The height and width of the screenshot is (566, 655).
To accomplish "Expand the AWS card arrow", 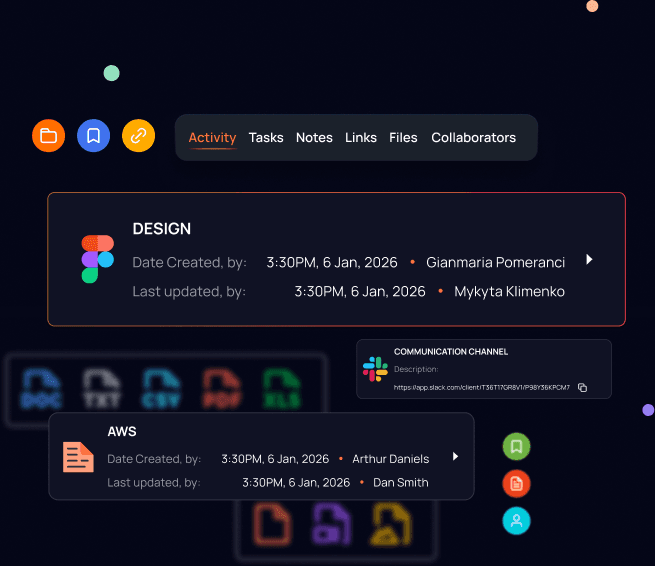I will (x=455, y=457).
